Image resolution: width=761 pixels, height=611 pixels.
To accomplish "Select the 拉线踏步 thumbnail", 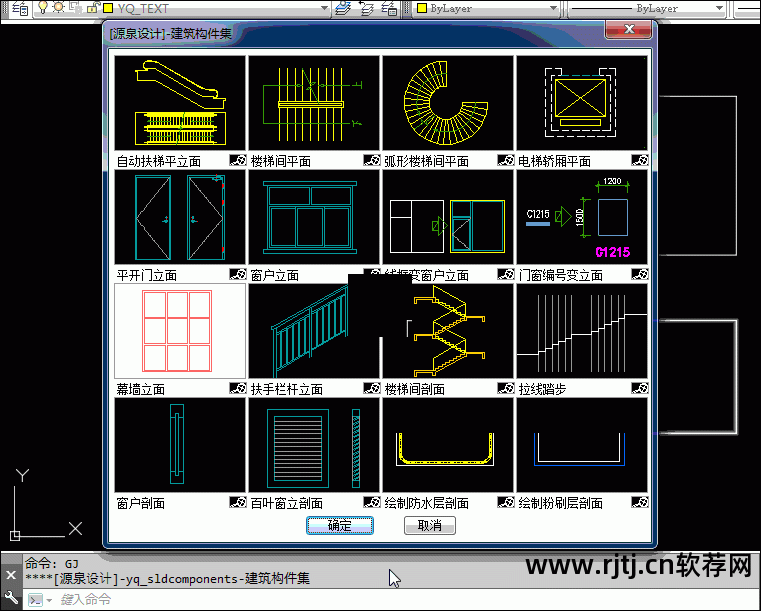I will point(582,331).
